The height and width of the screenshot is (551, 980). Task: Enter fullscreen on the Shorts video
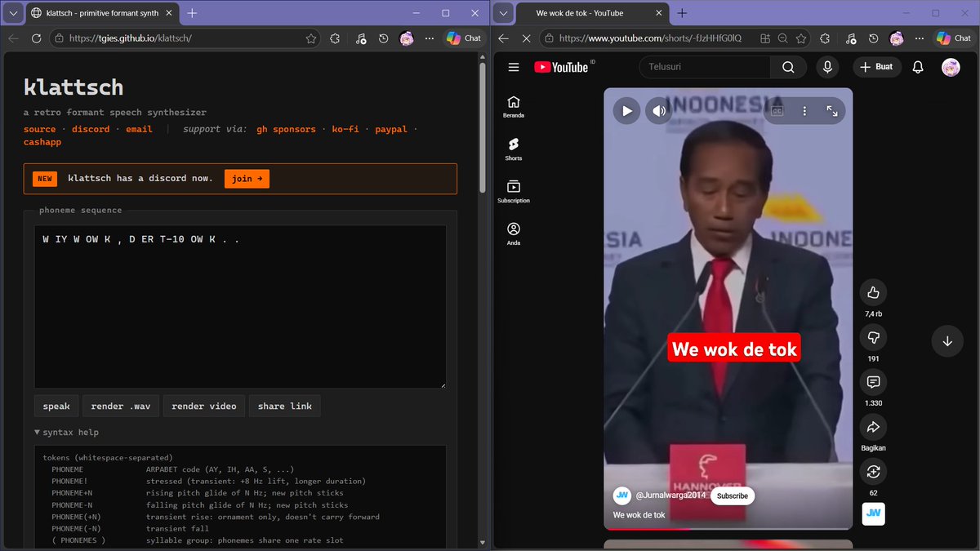[x=832, y=111]
